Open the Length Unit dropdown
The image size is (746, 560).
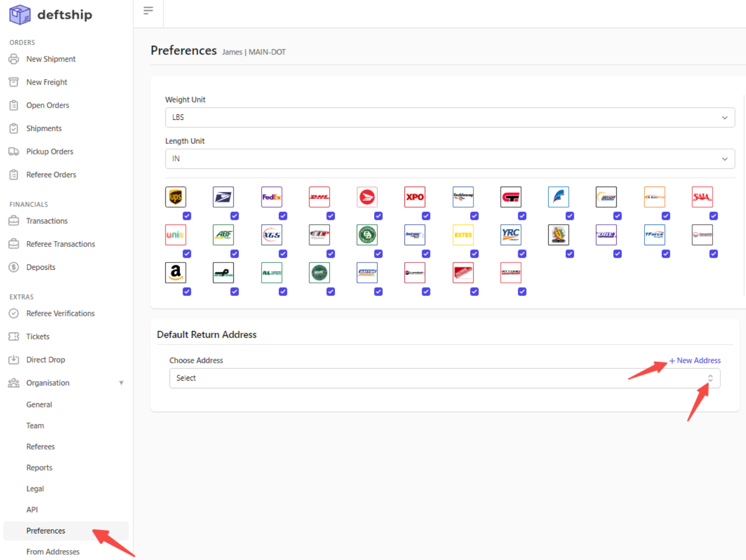450,159
